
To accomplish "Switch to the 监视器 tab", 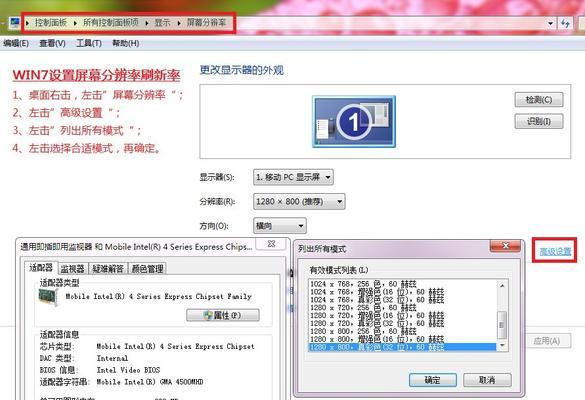I will pos(72,269).
